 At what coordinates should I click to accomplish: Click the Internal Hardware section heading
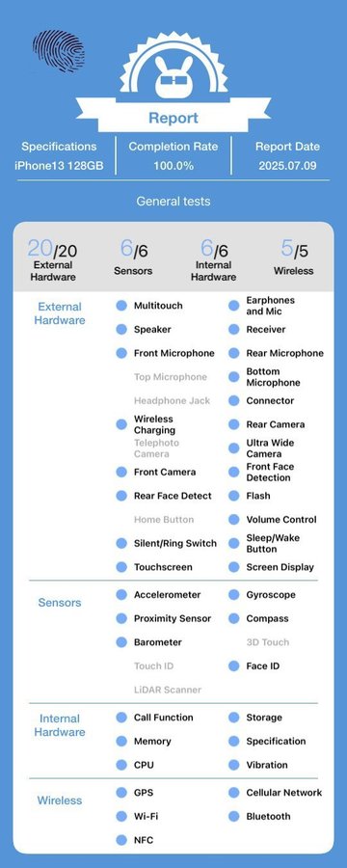[x=59, y=725]
